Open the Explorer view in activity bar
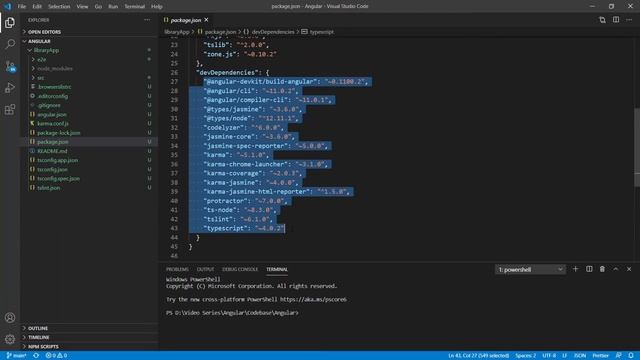 point(10,22)
